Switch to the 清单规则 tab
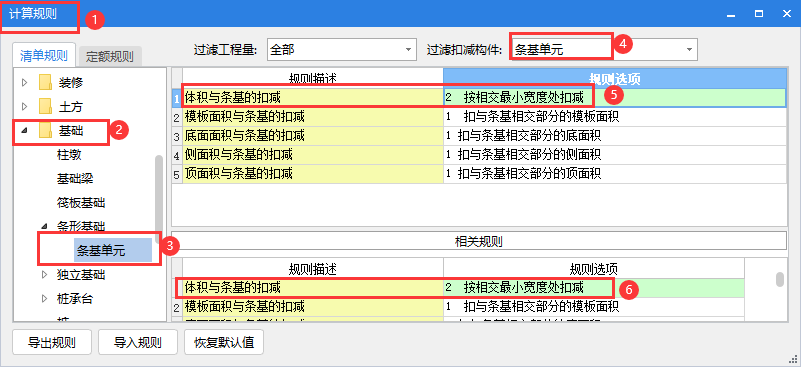 [44, 55]
